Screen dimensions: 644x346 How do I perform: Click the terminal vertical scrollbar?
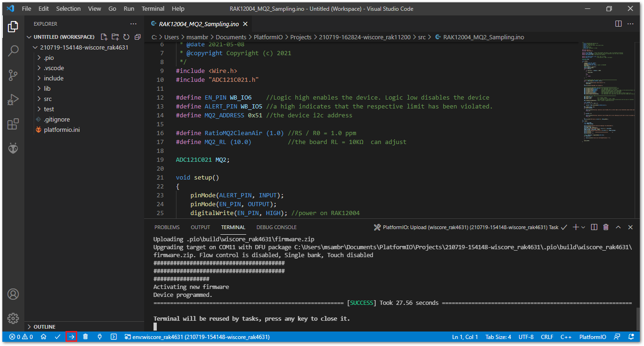point(638,319)
